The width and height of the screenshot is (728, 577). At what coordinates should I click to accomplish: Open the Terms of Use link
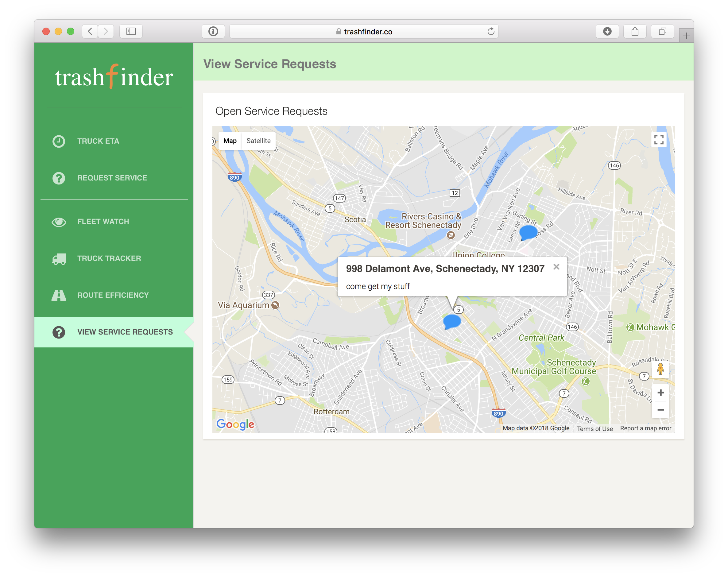click(x=594, y=428)
